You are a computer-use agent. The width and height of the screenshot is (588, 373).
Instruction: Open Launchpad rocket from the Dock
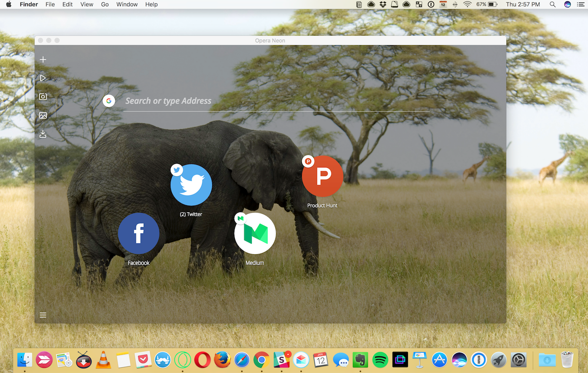[x=498, y=360]
